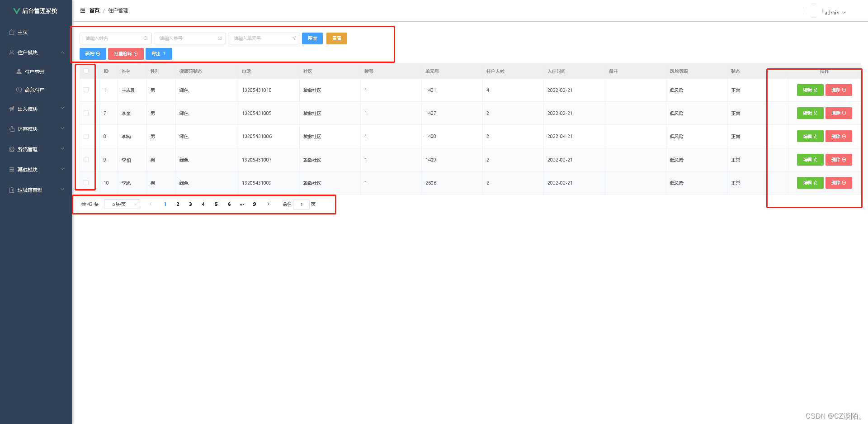
Task: Go to page 3
Action: (190, 204)
